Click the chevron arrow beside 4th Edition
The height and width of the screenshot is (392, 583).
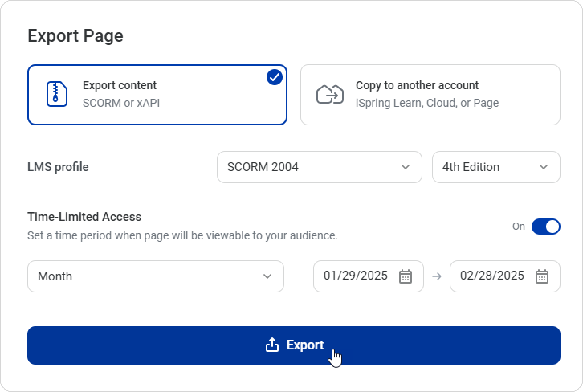[543, 167]
